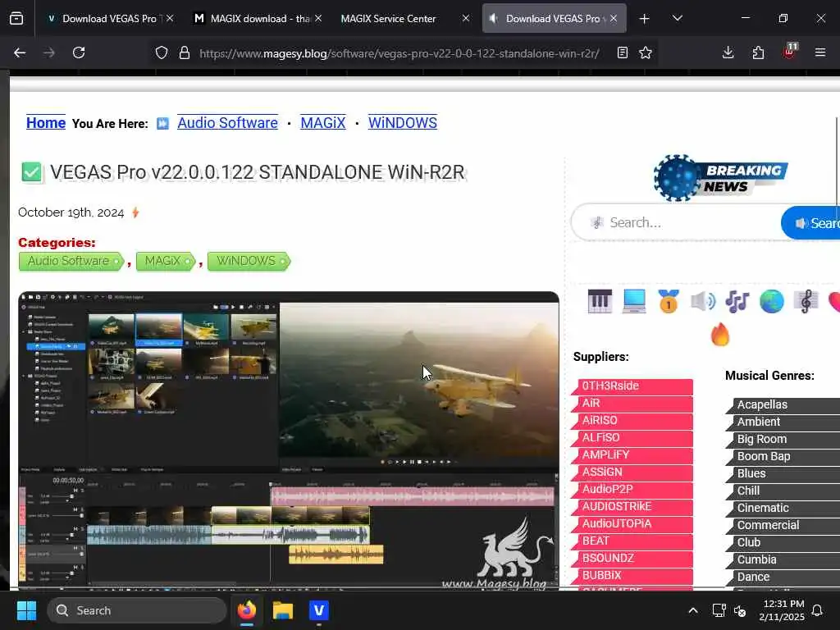
Task: Click the globe icon
Action: click(x=771, y=301)
